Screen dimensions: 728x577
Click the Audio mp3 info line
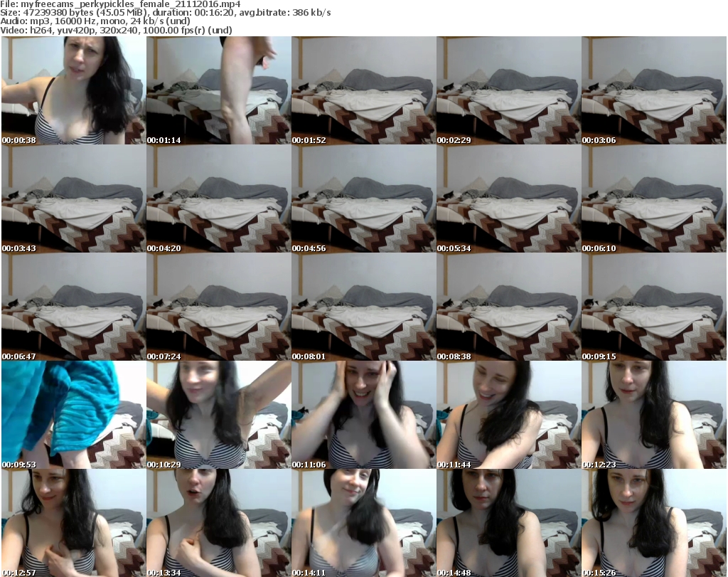click(x=95, y=21)
